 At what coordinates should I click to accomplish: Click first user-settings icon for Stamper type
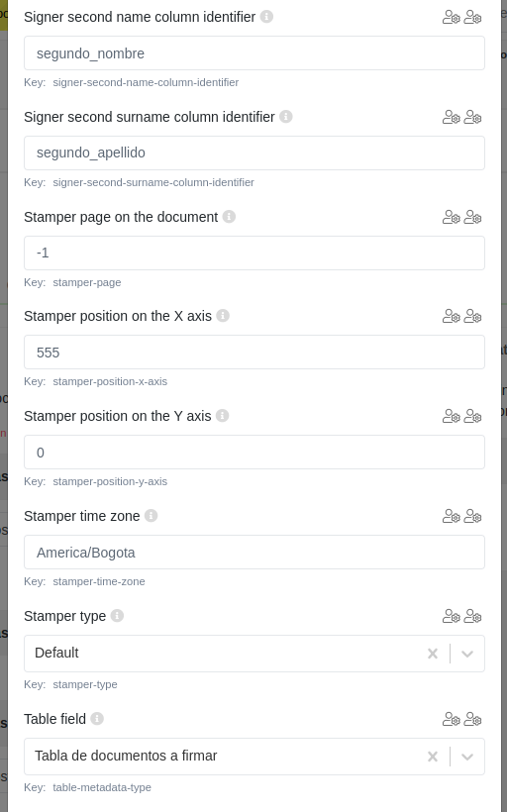pyautogui.click(x=452, y=616)
